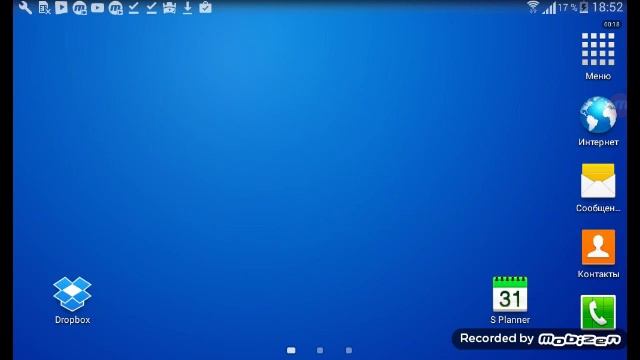Tap the Wi-Fi status icon
640x360 pixels.
pyautogui.click(x=533, y=7)
